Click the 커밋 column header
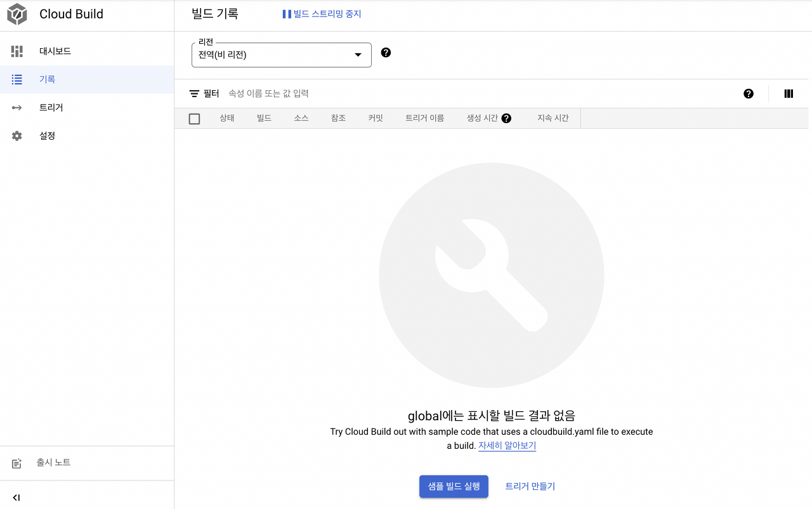Image resolution: width=812 pixels, height=509 pixels. (x=376, y=118)
